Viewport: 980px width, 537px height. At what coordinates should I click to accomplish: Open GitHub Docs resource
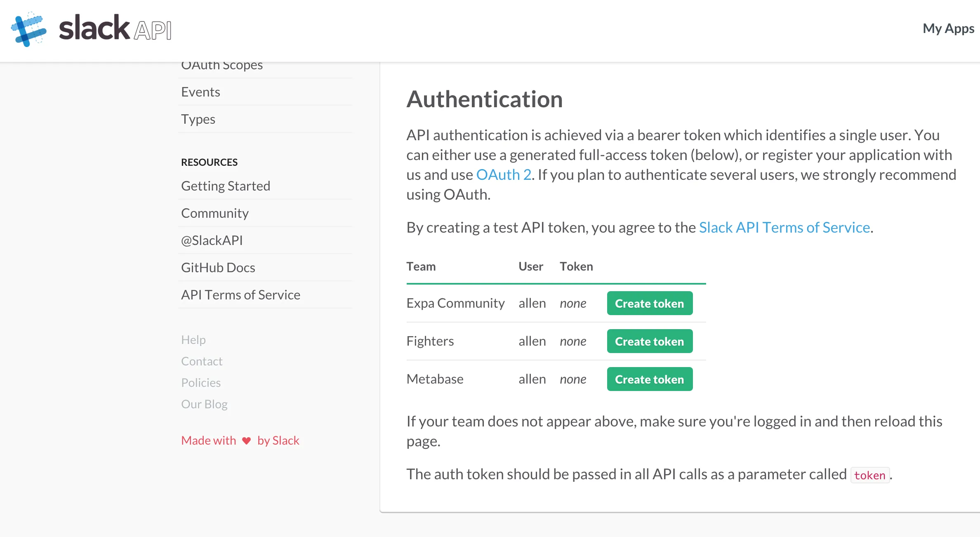pyautogui.click(x=218, y=267)
